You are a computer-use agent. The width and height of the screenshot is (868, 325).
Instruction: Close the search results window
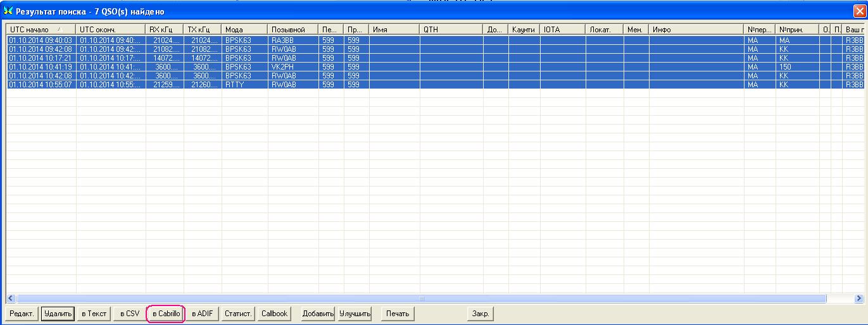click(860, 11)
